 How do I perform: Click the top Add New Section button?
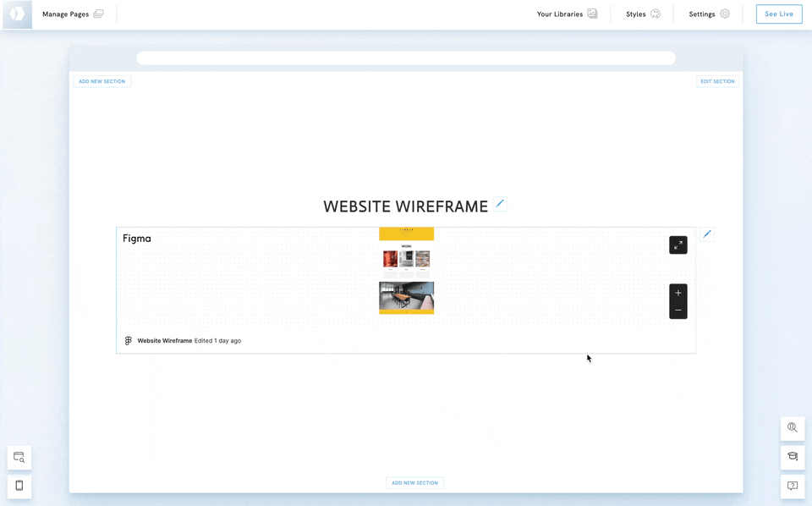(x=102, y=81)
